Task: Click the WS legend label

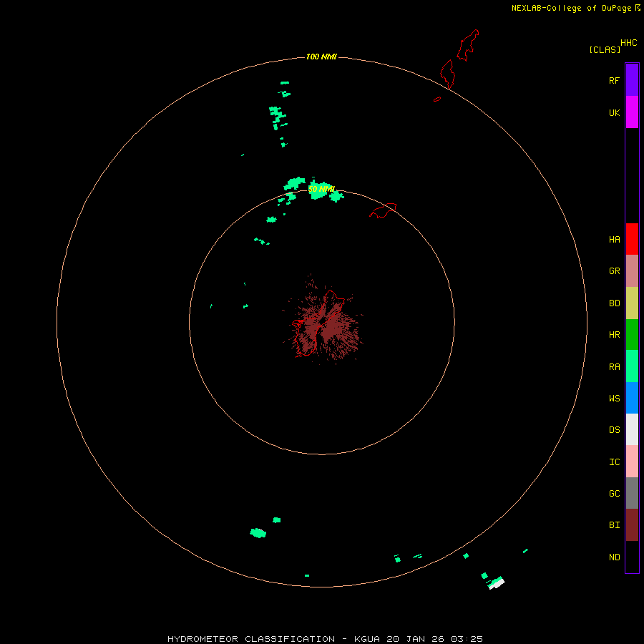Action: click(614, 399)
